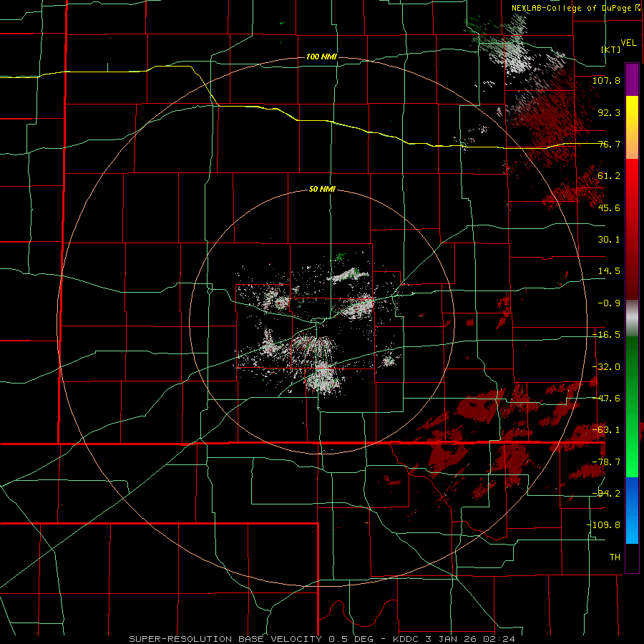Click the -63.1 legend value
This screenshot has width=644, height=644.
point(606,430)
